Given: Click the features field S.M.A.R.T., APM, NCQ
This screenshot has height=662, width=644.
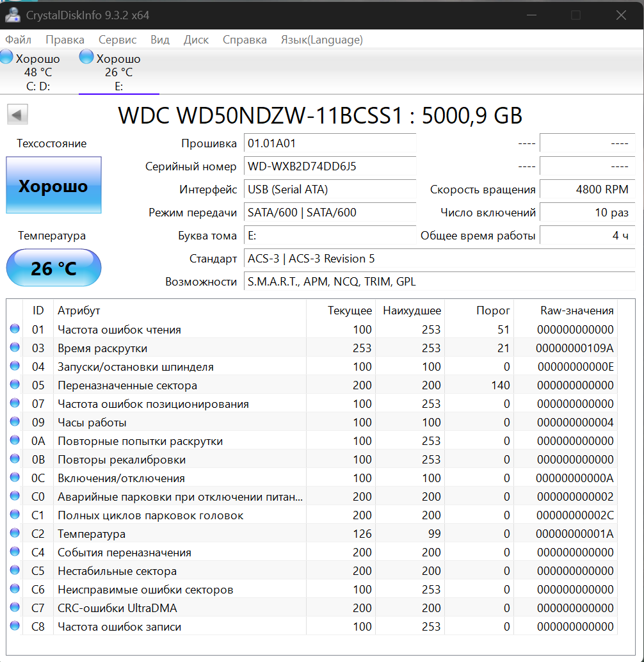Looking at the screenshot, I should pyautogui.click(x=439, y=282).
